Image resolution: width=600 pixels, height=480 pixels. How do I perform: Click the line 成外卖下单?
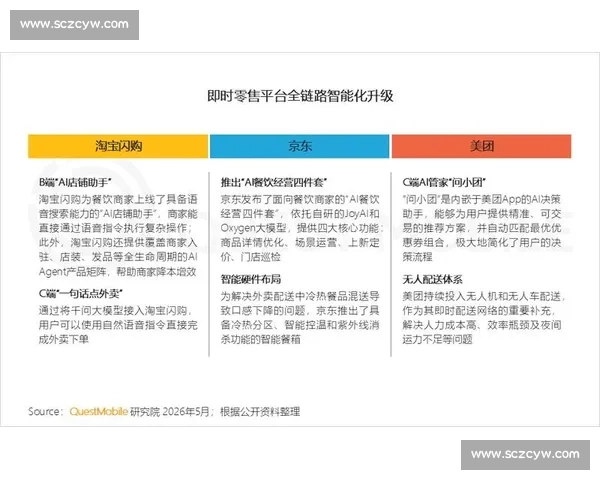pos(64,339)
